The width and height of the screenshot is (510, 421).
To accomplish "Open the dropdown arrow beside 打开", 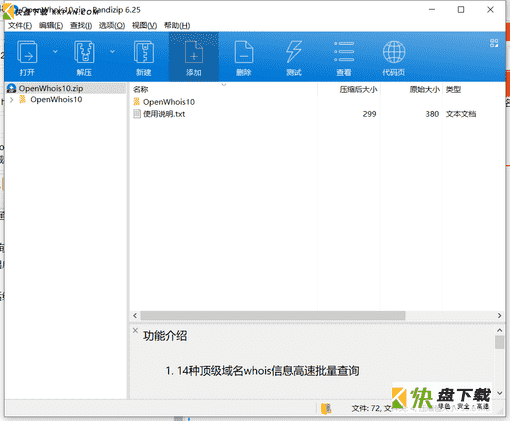I will click(x=55, y=52).
